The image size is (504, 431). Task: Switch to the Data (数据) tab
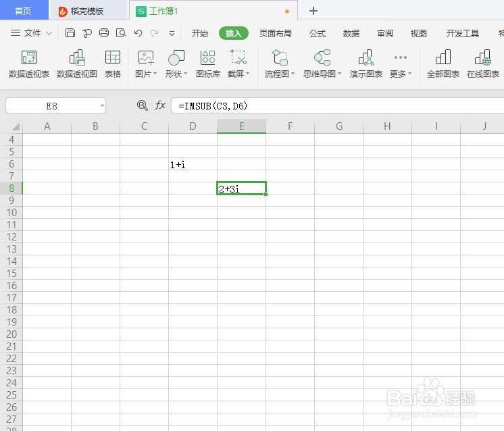(x=351, y=33)
